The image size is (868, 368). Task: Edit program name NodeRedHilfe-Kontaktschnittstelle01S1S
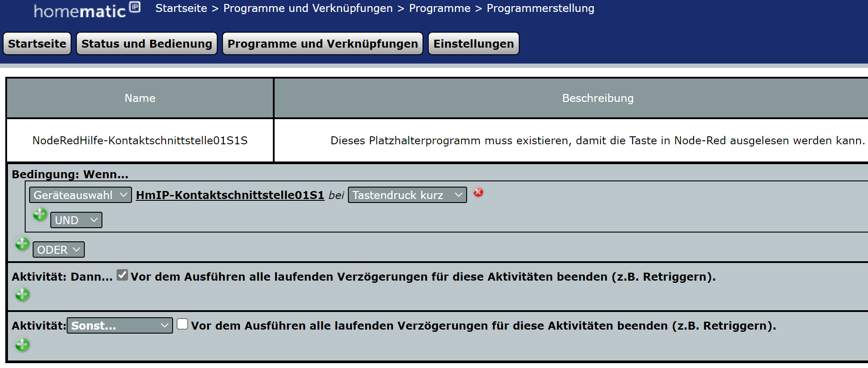(x=140, y=140)
